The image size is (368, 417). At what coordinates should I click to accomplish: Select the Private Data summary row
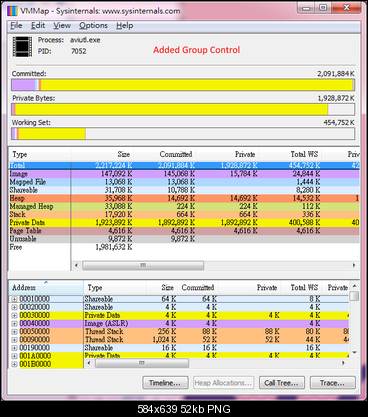184,223
